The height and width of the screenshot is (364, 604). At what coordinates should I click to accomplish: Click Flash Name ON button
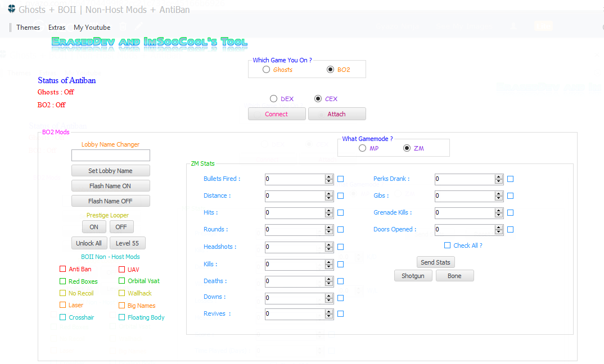[x=111, y=186]
